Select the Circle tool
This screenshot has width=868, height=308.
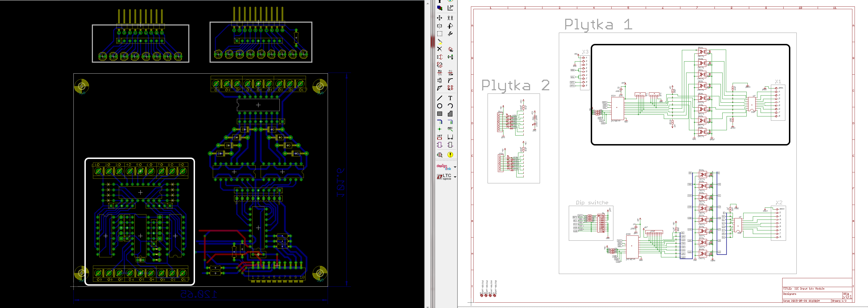coord(440,106)
